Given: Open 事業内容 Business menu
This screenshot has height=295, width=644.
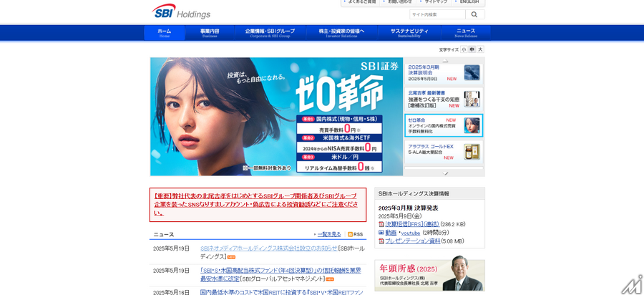Looking at the screenshot, I should click(x=210, y=33).
